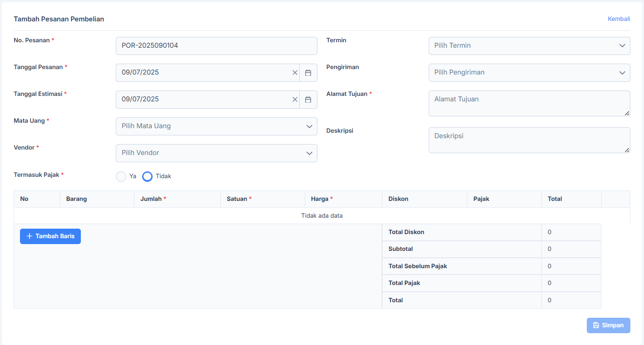Screen dimensions: 644x345
Task: Open the Pilih Termin dropdown
Action: 529,46
